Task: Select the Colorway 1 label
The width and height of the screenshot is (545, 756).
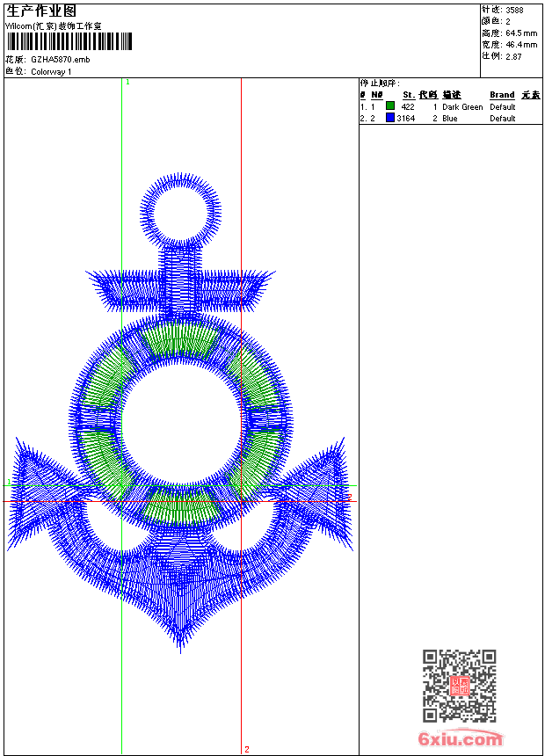Action: [x=51, y=71]
